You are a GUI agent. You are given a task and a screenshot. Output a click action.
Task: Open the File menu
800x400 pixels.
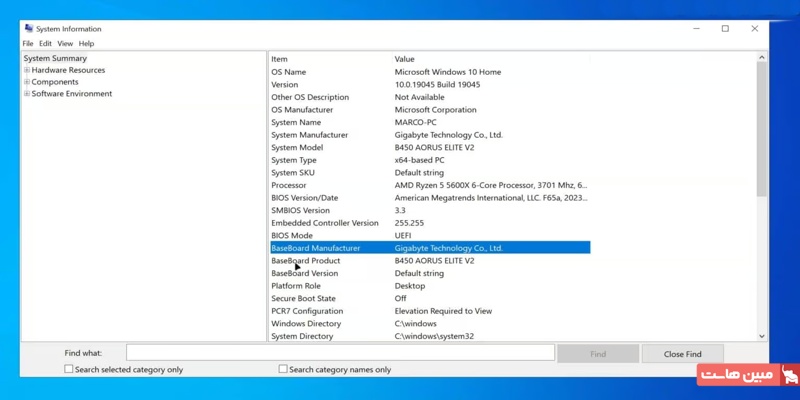28,44
